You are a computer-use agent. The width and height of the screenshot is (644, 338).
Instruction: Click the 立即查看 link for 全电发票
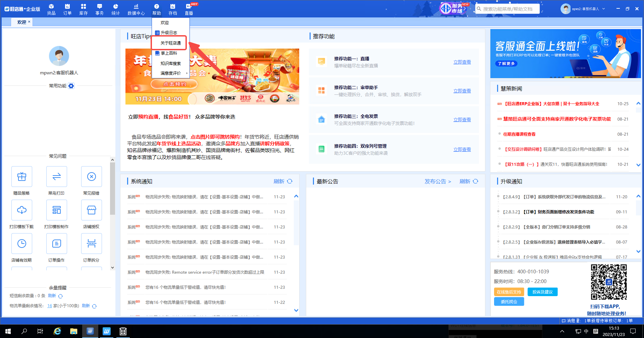pyautogui.click(x=462, y=120)
